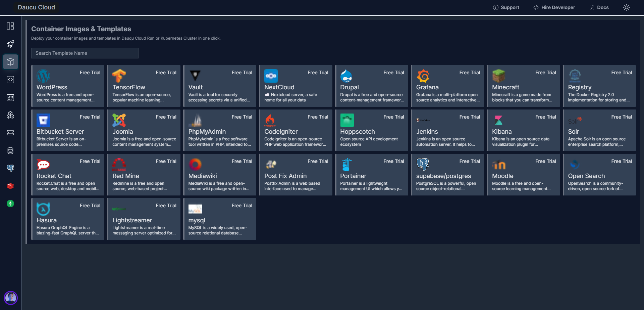This screenshot has width=644, height=310.
Task: Open the database cylinder sidebar icon
Action: (x=10, y=150)
